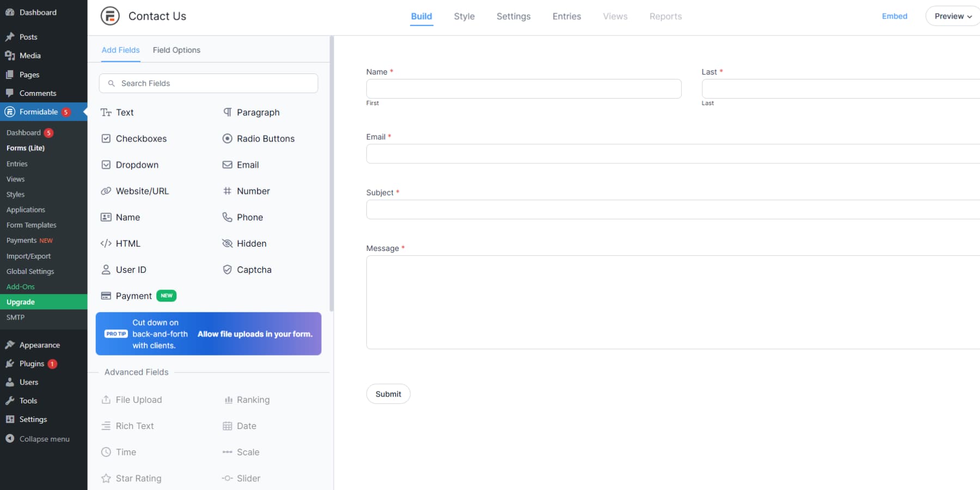The image size is (980, 490).
Task: Add a Payment field
Action: (133, 295)
